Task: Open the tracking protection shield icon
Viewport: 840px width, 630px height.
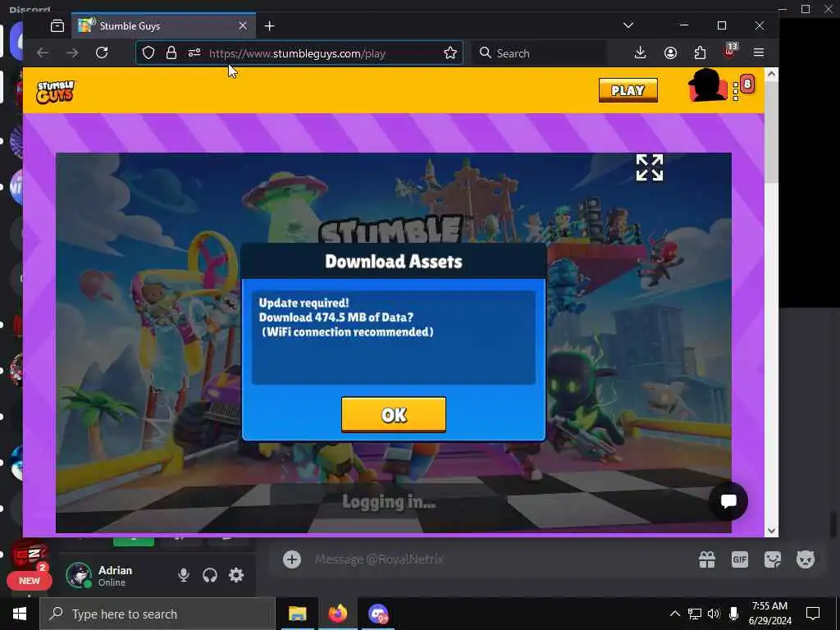Action: tap(148, 53)
